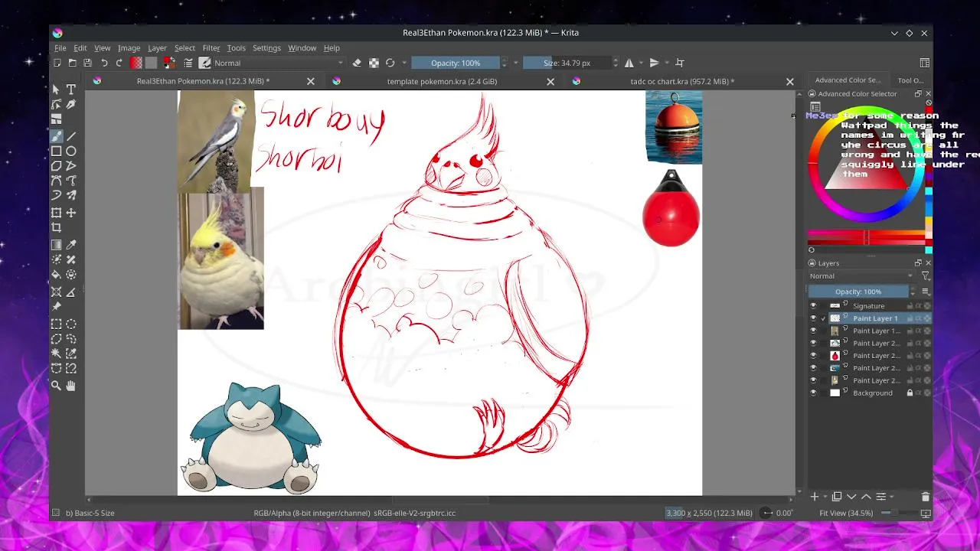Open the Filter menu
The image size is (980, 551).
click(x=211, y=47)
